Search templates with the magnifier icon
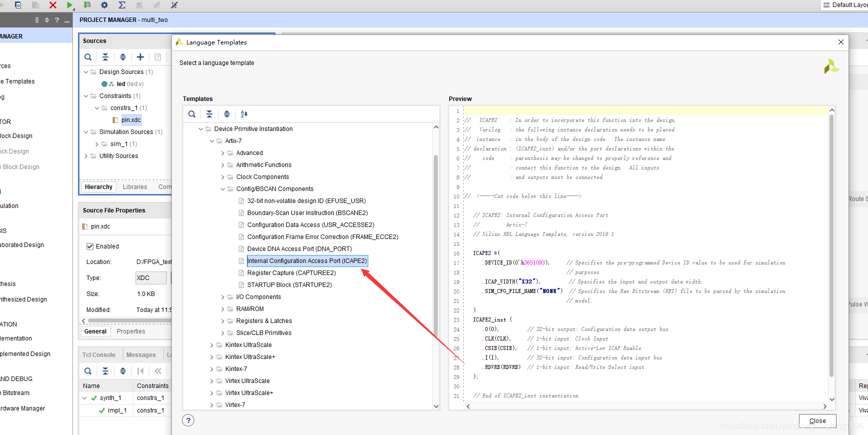The height and width of the screenshot is (435, 868). click(192, 114)
